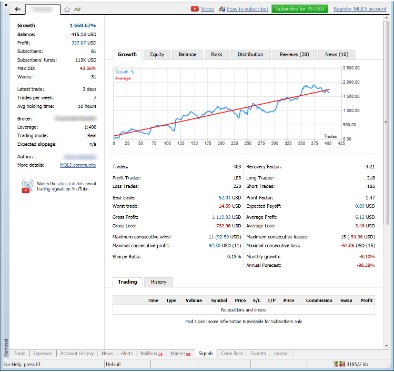This screenshot has width=394, height=372.
Task: Open the watch video trading signals link
Action: coord(66,186)
